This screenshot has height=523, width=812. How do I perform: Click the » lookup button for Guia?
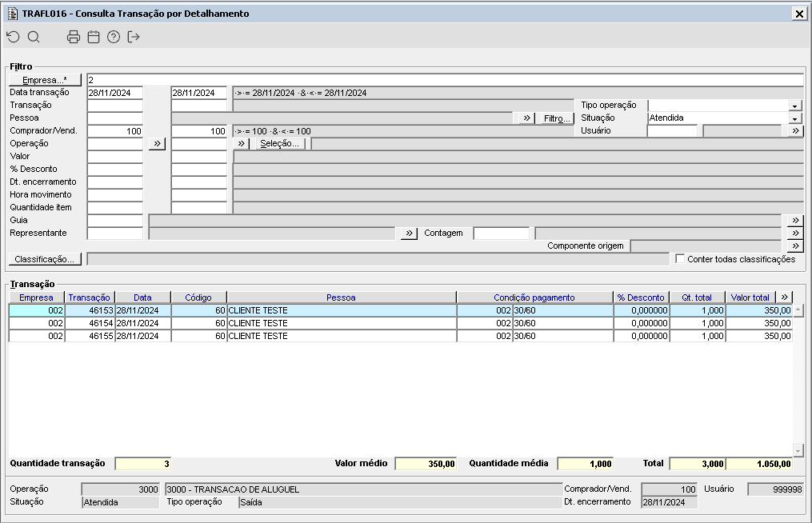coord(795,221)
